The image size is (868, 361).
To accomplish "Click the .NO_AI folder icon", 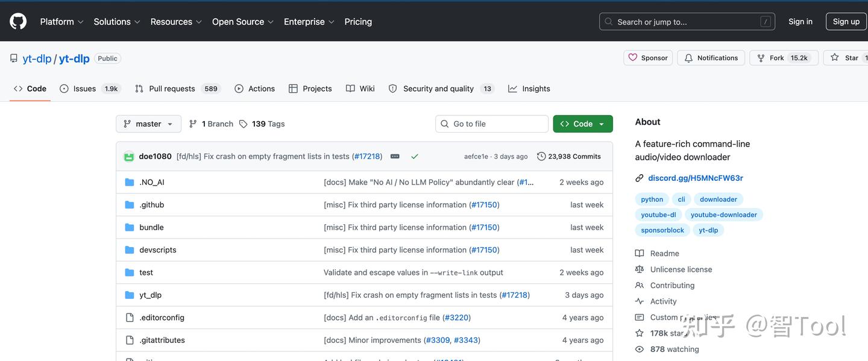I will 130,182.
